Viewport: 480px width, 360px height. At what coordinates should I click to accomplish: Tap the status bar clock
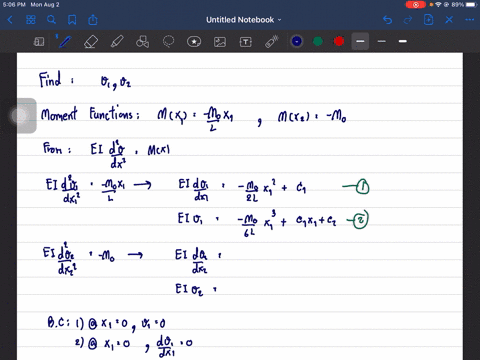click(14, 5)
